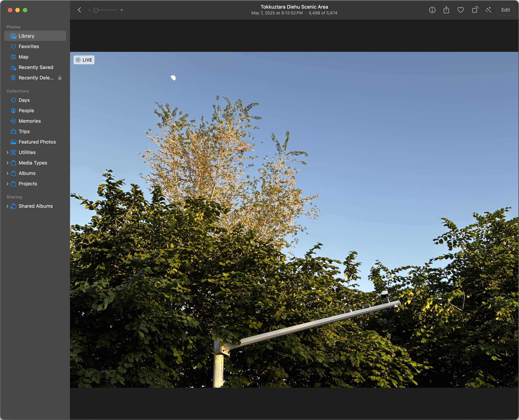Click zoom-out minus icon
Viewport: 519px width, 420px height.
click(x=90, y=10)
